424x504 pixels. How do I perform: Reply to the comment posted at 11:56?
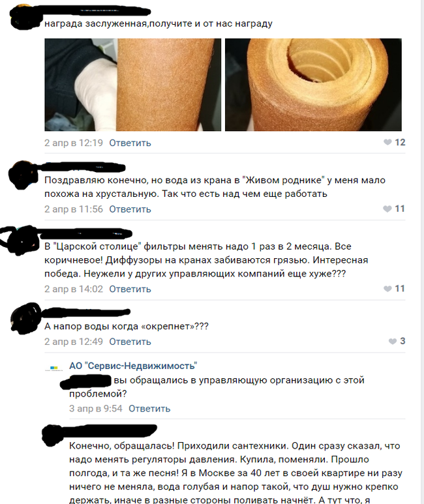[x=130, y=209]
